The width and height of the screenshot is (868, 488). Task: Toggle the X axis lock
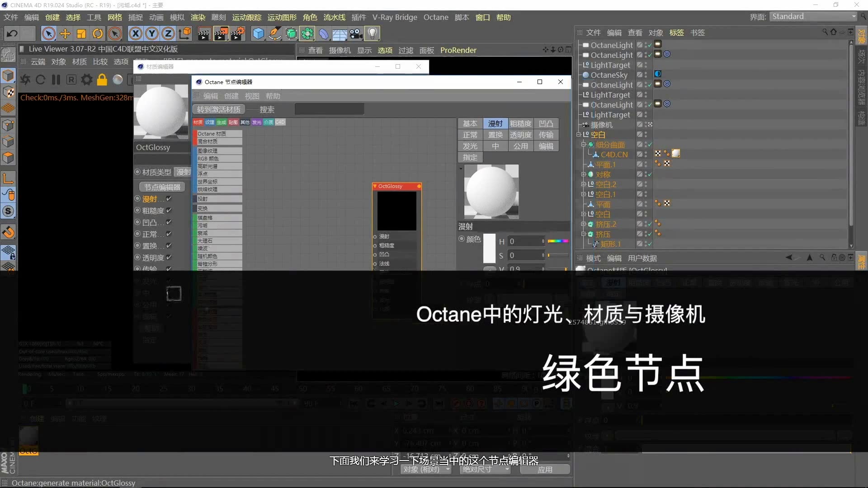136,33
